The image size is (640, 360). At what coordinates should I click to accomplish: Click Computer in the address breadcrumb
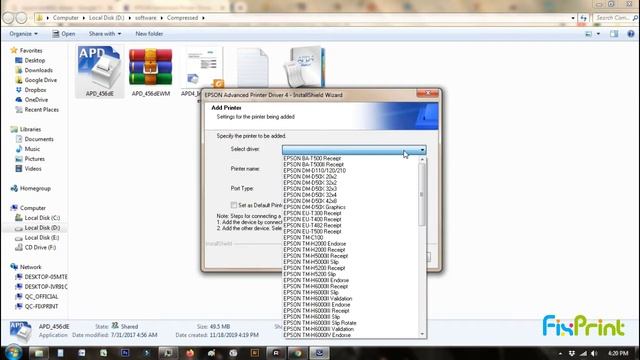click(65, 18)
